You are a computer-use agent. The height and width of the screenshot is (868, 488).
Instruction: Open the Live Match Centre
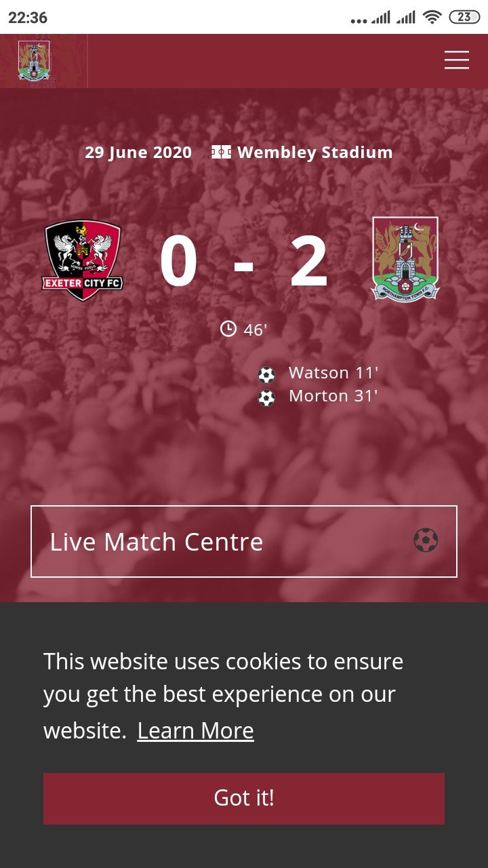(244, 541)
